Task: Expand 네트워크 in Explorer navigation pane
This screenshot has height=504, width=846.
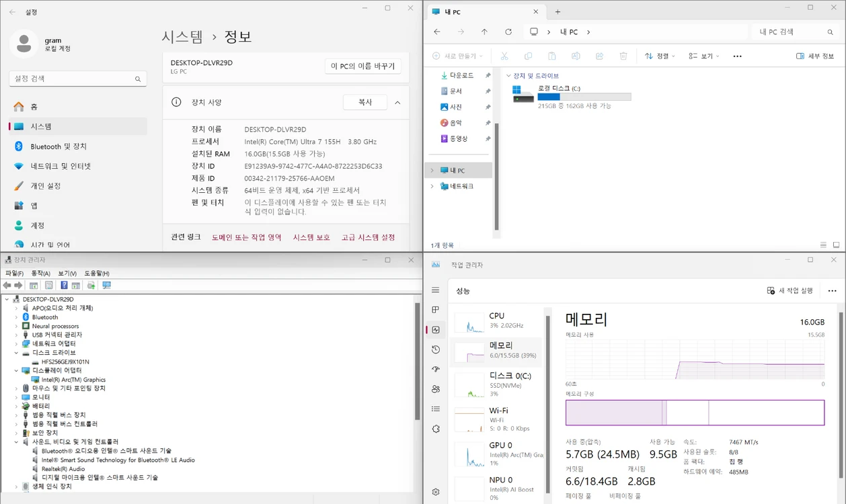Action: tap(432, 186)
